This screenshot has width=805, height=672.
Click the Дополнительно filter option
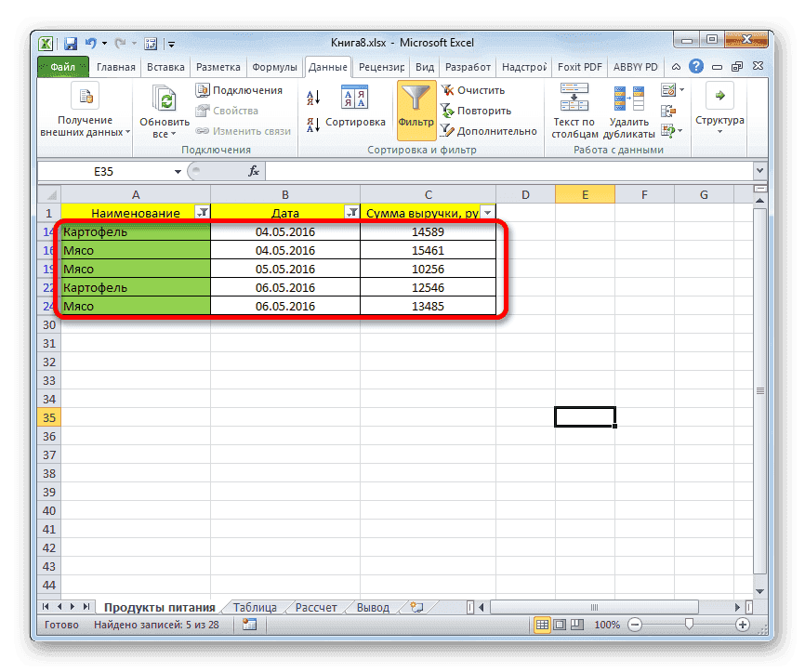(485, 130)
